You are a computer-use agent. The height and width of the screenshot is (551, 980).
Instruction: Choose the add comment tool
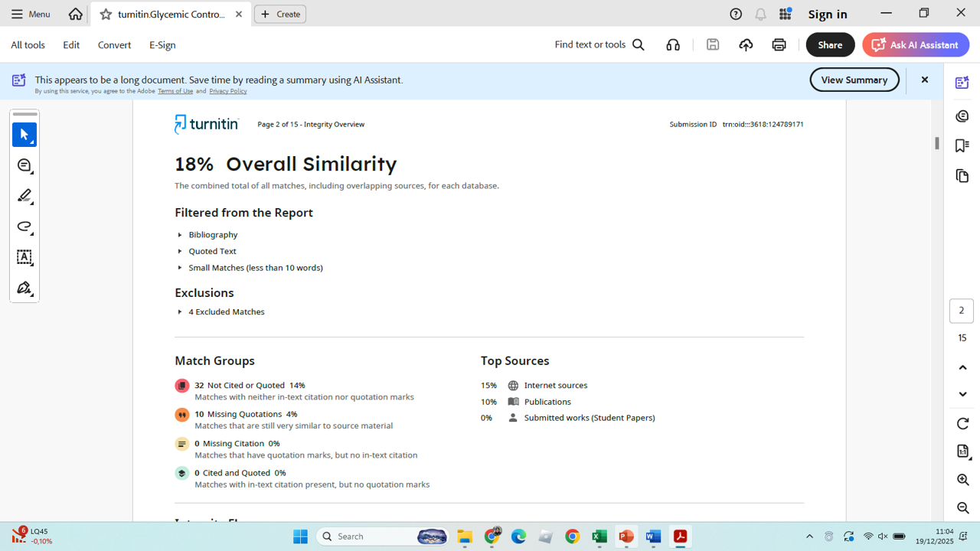24,166
